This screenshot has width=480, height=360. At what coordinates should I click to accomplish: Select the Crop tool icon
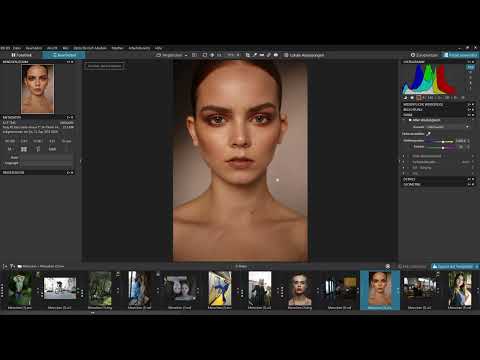coord(248,55)
